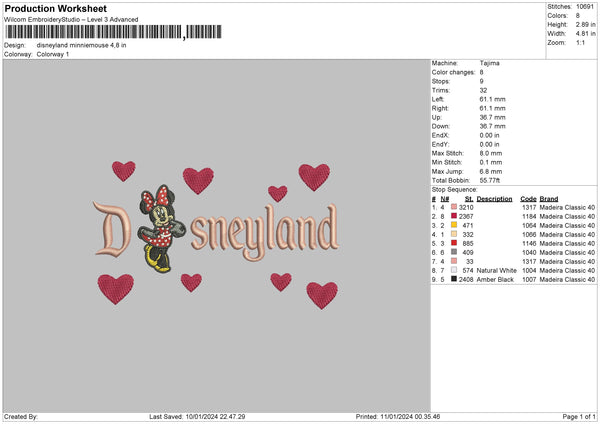Screen dimensions: 600x424
Task: Click the 'Code' column header
Action: (528, 199)
